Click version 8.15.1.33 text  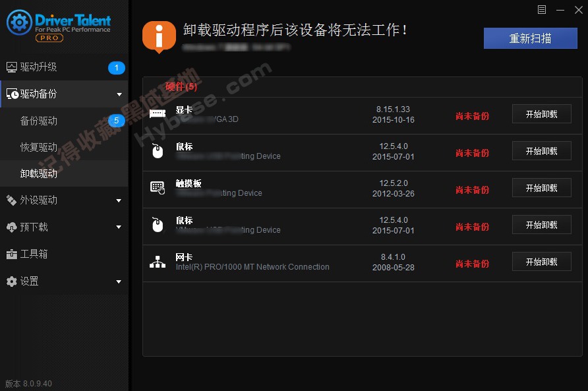(393, 109)
